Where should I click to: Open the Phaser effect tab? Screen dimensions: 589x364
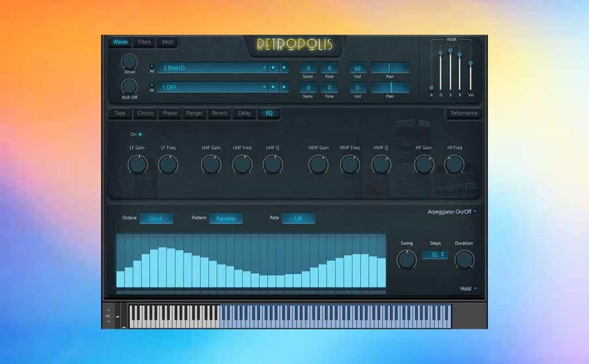pyautogui.click(x=170, y=113)
